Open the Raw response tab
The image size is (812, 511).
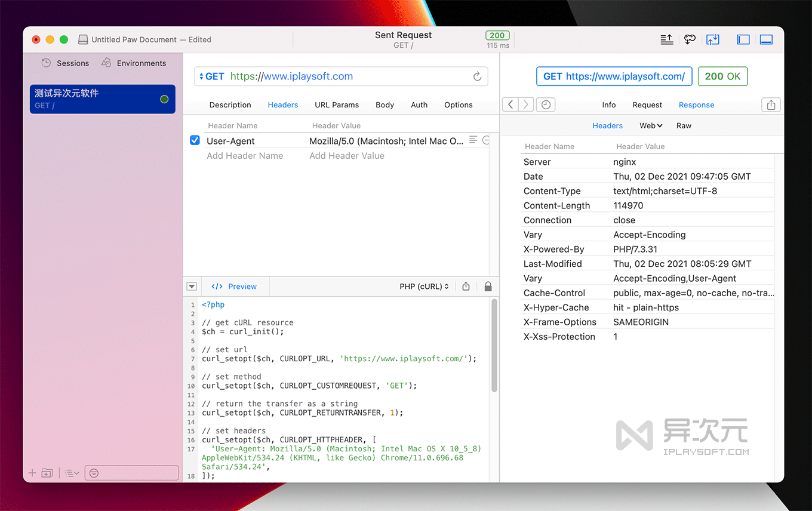coord(684,125)
